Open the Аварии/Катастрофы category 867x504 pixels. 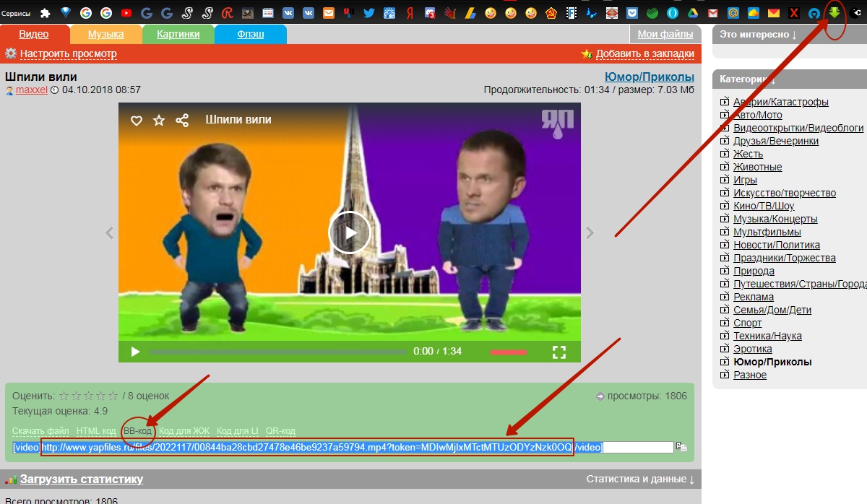pyautogui.click(x=781, y=102)
